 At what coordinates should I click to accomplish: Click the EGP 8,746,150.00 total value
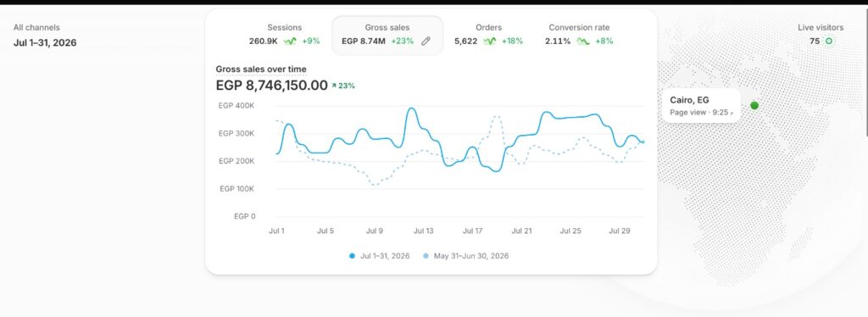tap(272, 86)
